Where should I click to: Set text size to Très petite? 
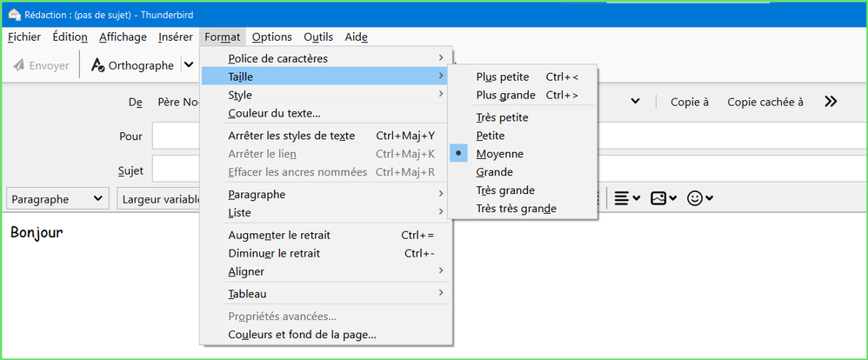coord(502,117)
